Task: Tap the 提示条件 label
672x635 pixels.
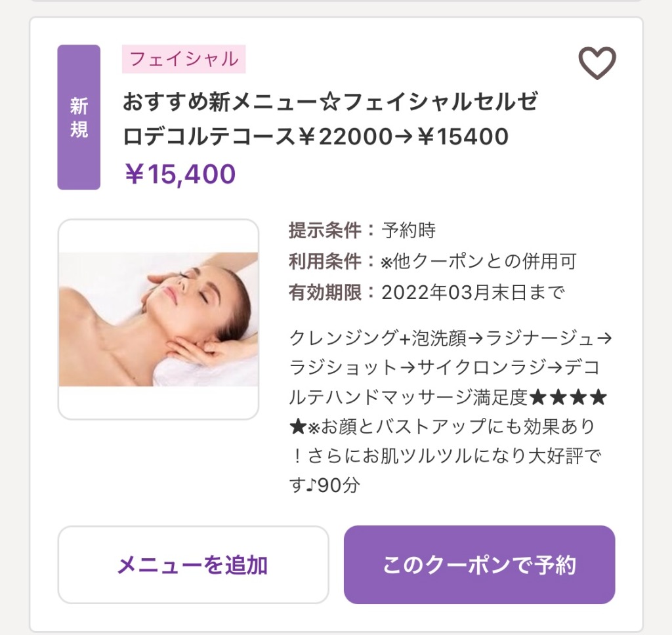Action: pos(325,231)
